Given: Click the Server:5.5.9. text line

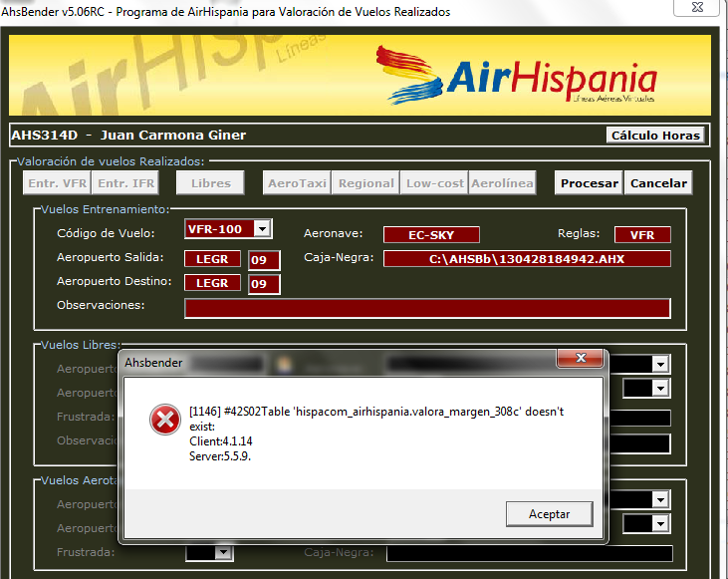Looking at the screenshot, I should pos(220,456).
